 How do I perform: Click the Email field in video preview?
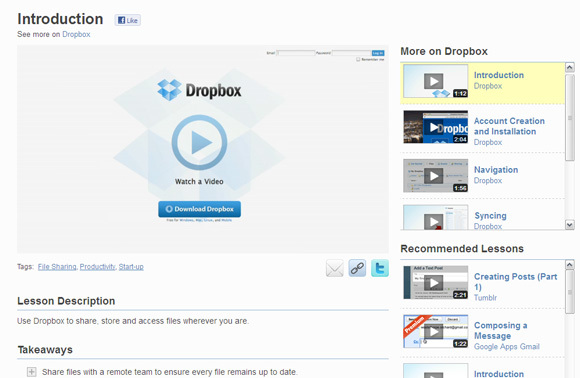point(296,53)
